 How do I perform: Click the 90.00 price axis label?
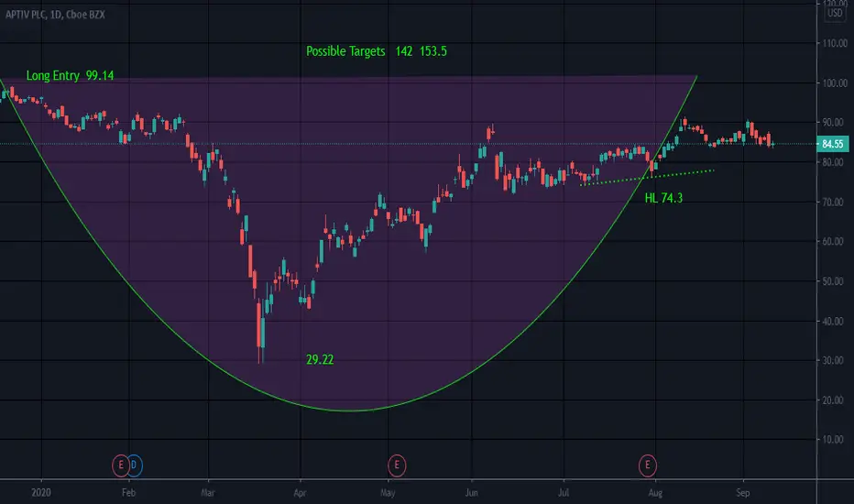click(x=835, y=123)
